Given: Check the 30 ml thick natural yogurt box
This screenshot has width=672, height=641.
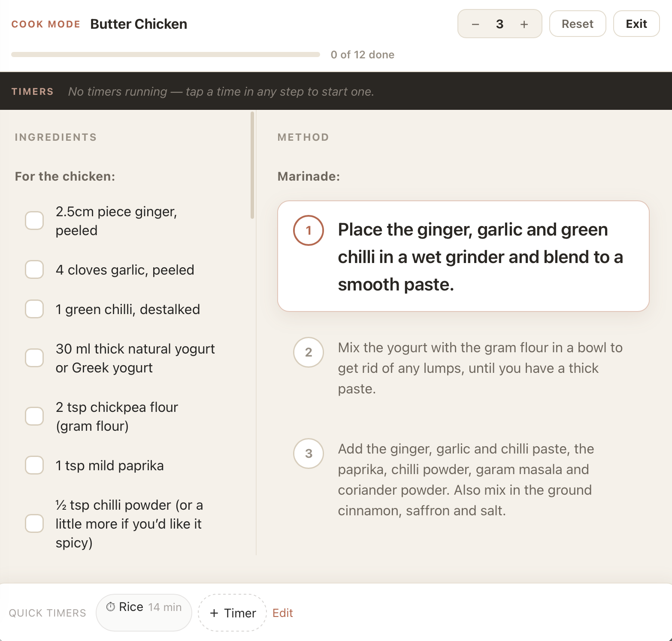Looking at the screenshot, I should click(34, 358).
